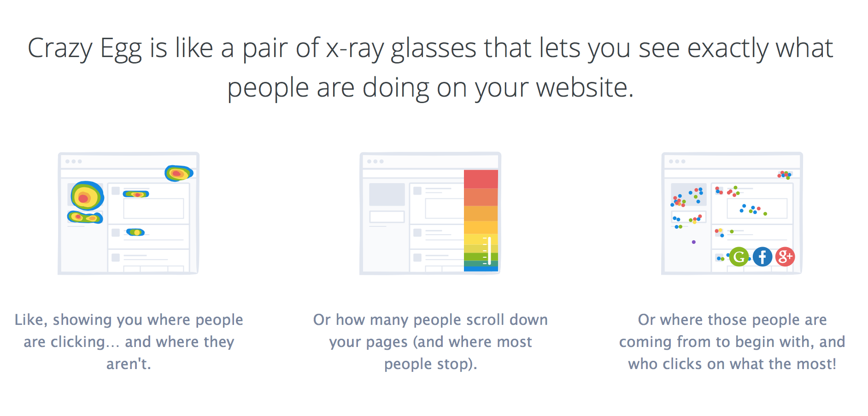The height and width of the screenshot is (416, 868).
Task: Click the scrollmap illustration thumbnail
Action: click(x=430, y=214)
